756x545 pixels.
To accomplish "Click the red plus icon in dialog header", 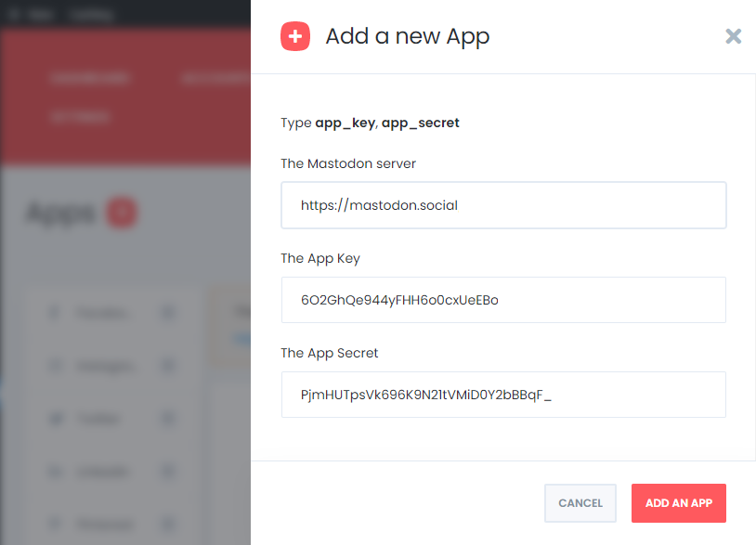I will pos(295,37).
